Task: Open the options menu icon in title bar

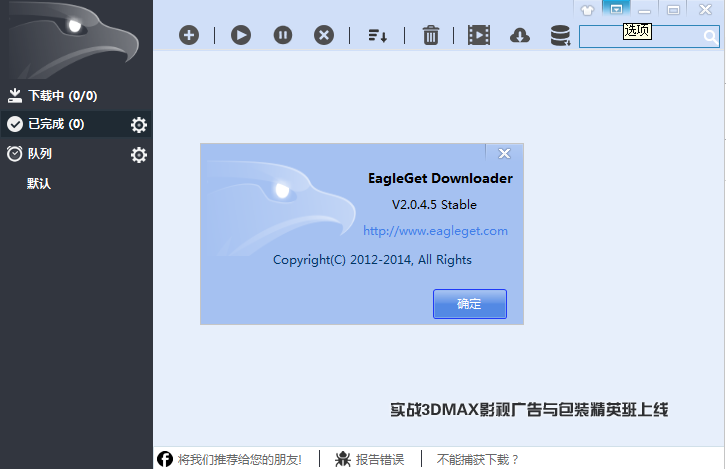Action: [x=616, y=9]
